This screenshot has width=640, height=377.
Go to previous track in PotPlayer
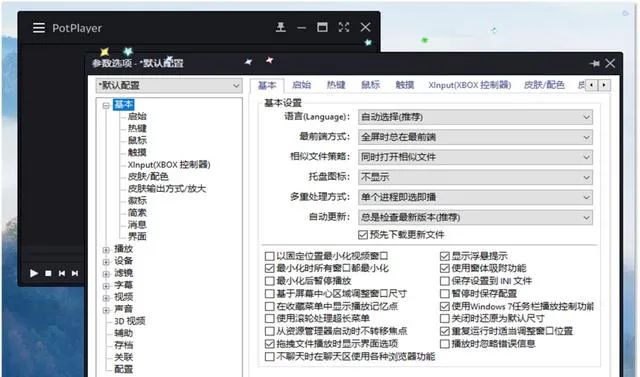pos(62,273)
